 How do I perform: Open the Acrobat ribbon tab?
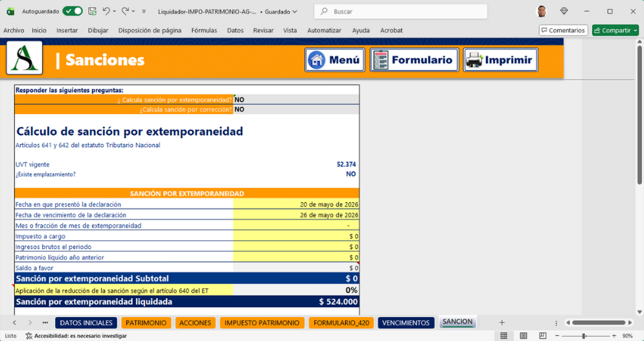click(x=391, y=30)
